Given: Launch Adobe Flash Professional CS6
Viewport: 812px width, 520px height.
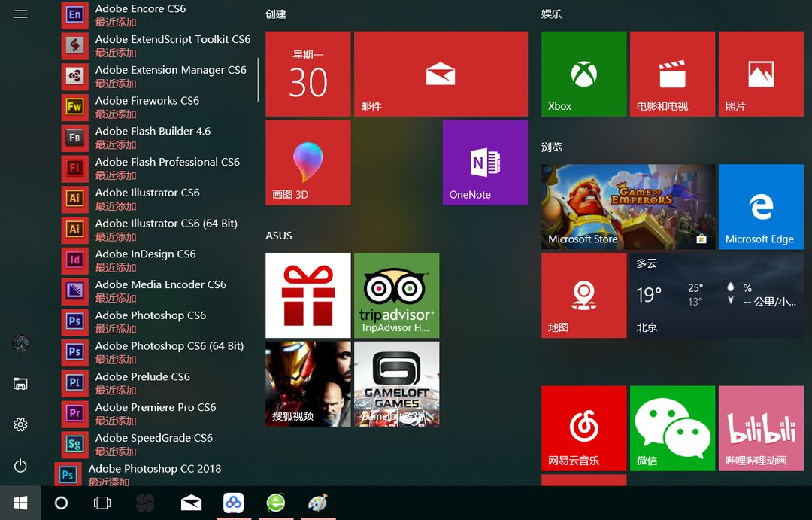Looking at the screenshot, I should tap(156, 168).
